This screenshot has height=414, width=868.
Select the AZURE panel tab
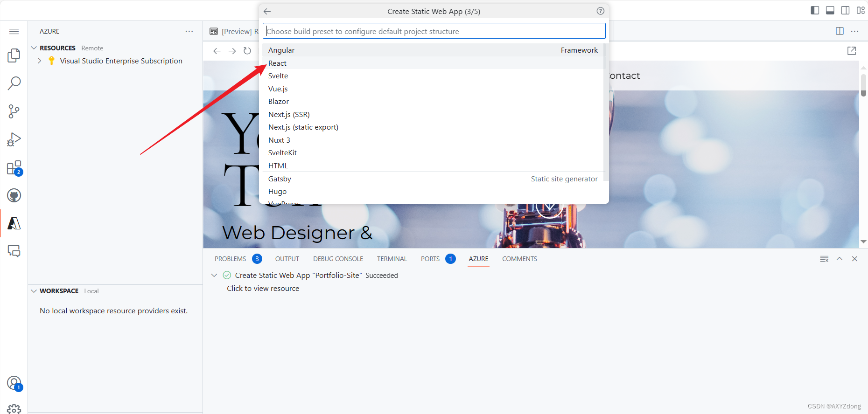[x=478, y=259]
